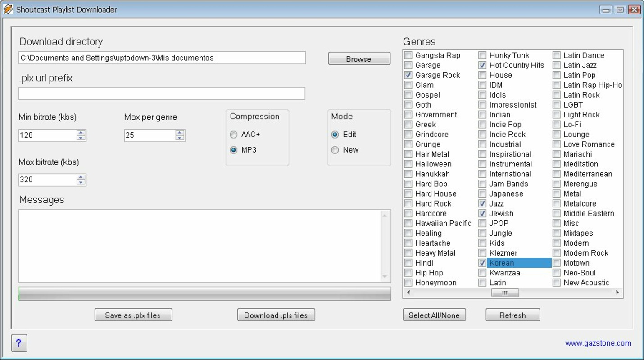Viewport: 644px width, 360px height.
Task: Select the MP3 compression option
Action: 233,150
